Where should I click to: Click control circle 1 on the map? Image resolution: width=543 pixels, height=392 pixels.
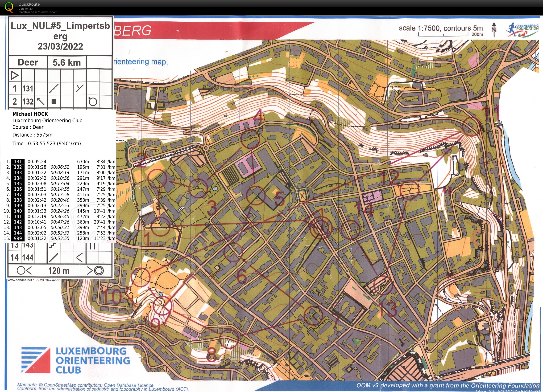pyautogui.click(x=160, y=227)
